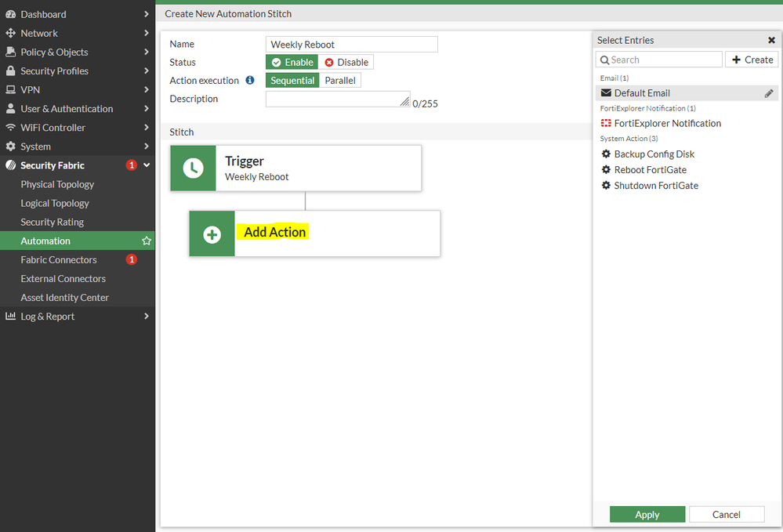Viewport: 783px width, 532px height.
Task: Click the gear icon for Shutdown FortiGate
Action: [606, 185]
